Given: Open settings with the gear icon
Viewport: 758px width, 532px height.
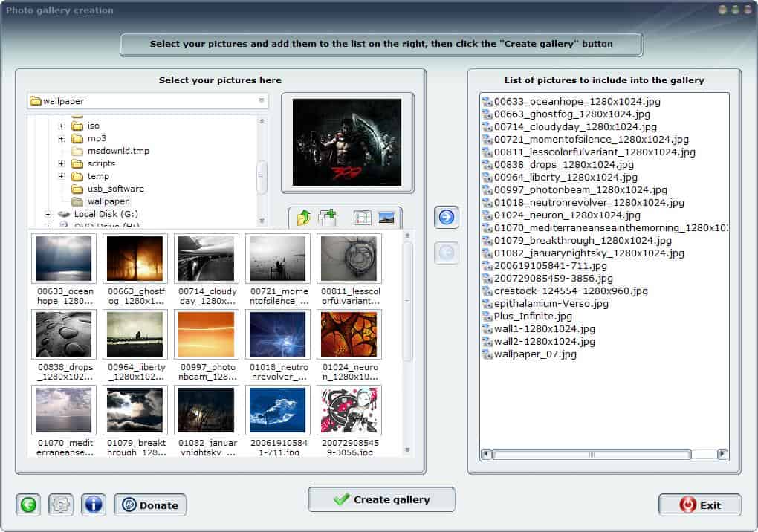Looking at the screenshot, I should coord(61,505).
